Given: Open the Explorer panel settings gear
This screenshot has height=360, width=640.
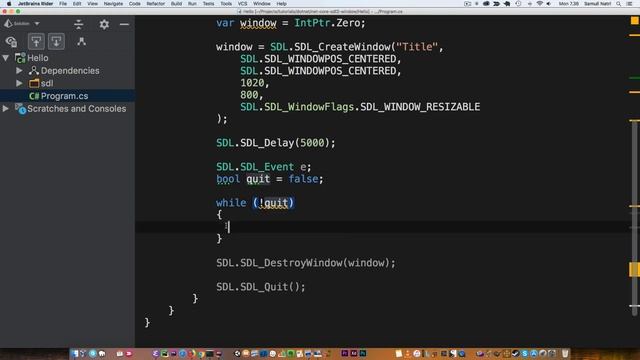Looking at the screenshot, I should [x=104, y=24].
